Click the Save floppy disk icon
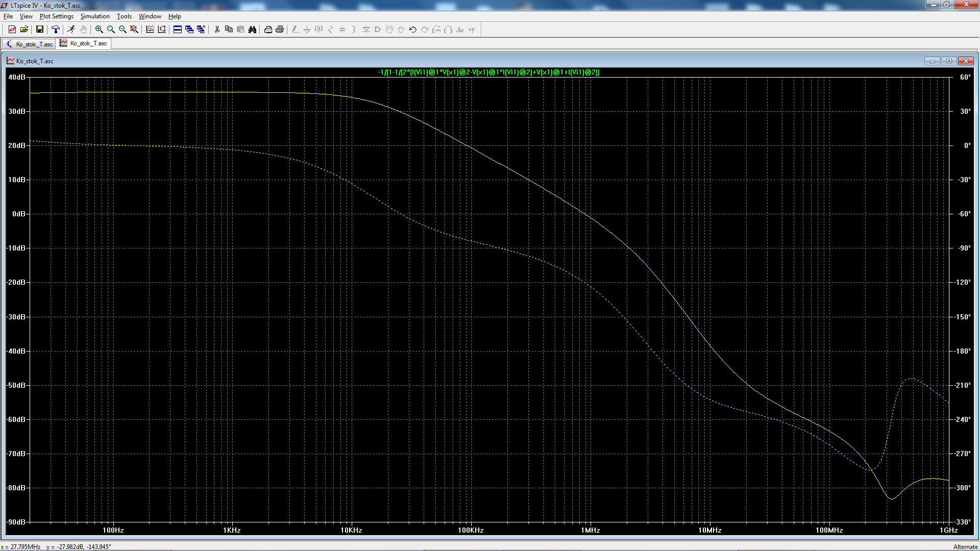This screenshot has height=551, width=980. [x=39, y=30]
